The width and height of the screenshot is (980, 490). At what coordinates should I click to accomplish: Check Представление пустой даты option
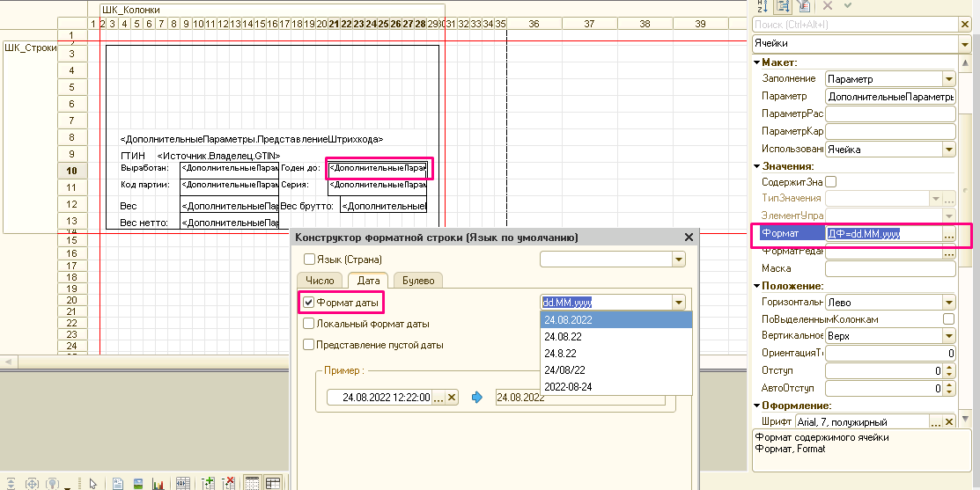point(309,345)
